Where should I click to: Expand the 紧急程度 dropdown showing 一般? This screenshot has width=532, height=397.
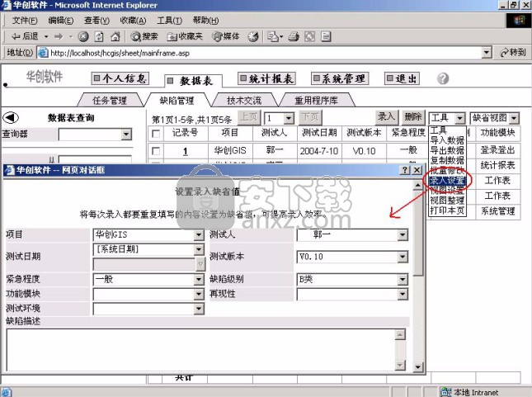point(199,280)
